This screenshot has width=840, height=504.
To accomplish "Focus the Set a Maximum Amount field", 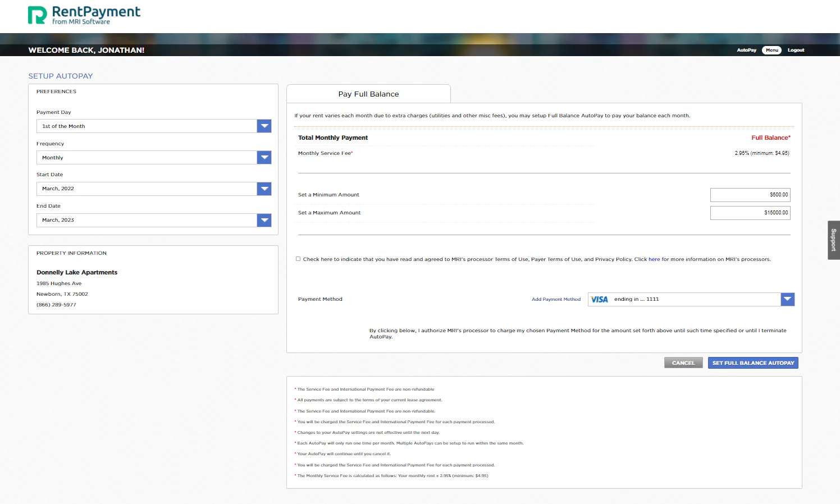I will coord(750,213).
